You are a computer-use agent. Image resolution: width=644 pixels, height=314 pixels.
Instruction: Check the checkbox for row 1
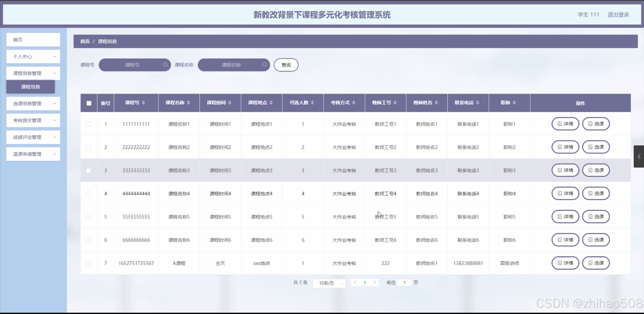88,124
